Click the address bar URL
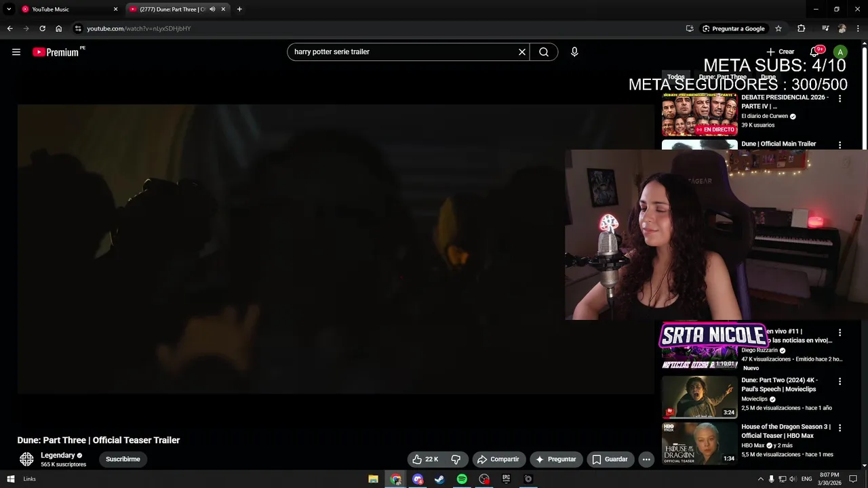The width and height of the screenshot is (868, 488). click(x=139, y=28)
